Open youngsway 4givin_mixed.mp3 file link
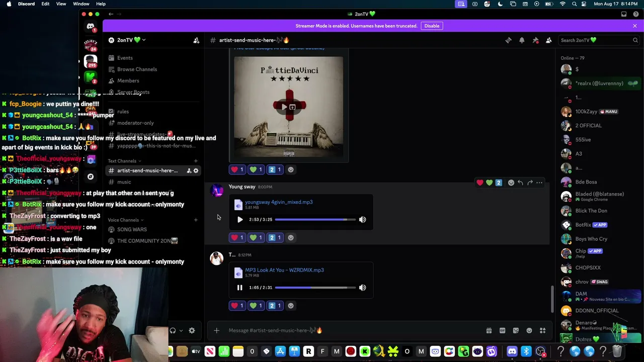The image size is (644, 362). tap(279, 202)
